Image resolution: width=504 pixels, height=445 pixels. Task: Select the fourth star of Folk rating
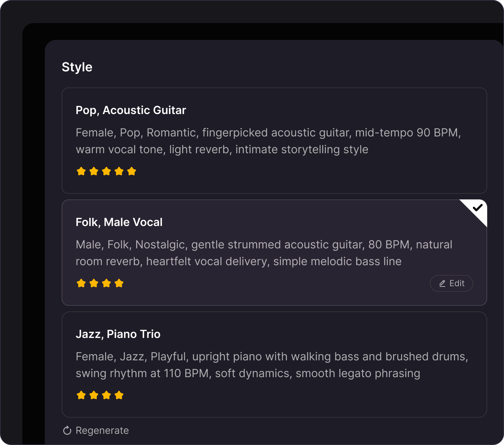click(119, 283)
